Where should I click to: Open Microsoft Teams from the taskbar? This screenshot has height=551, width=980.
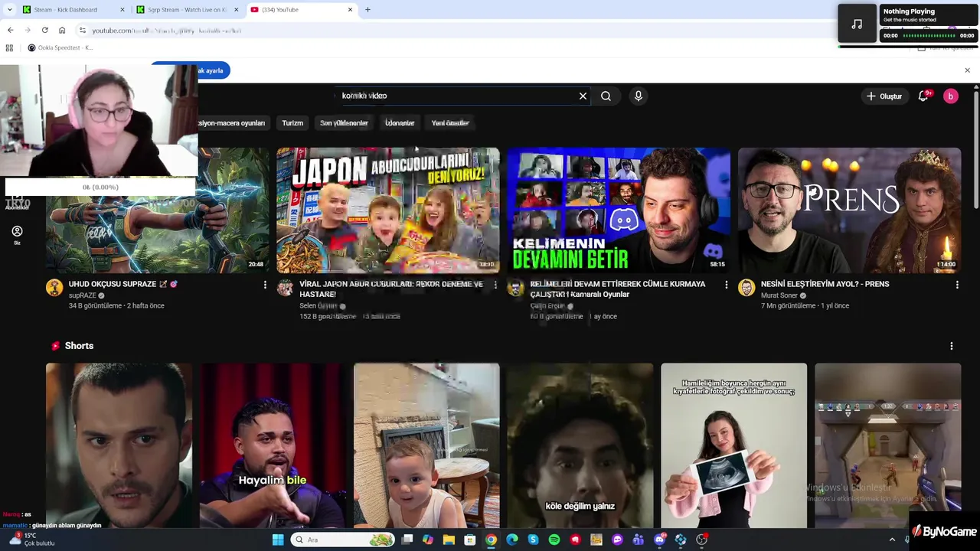(639, 540)
